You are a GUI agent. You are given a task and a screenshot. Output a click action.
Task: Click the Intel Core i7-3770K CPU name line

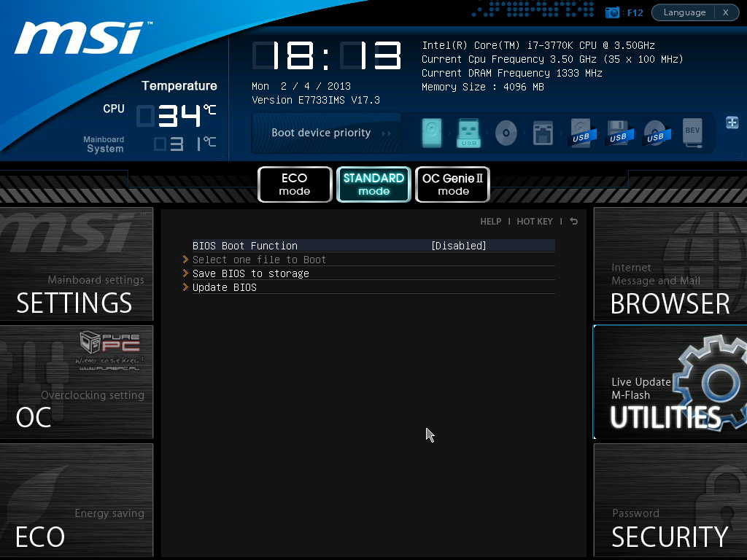[538, 45]
